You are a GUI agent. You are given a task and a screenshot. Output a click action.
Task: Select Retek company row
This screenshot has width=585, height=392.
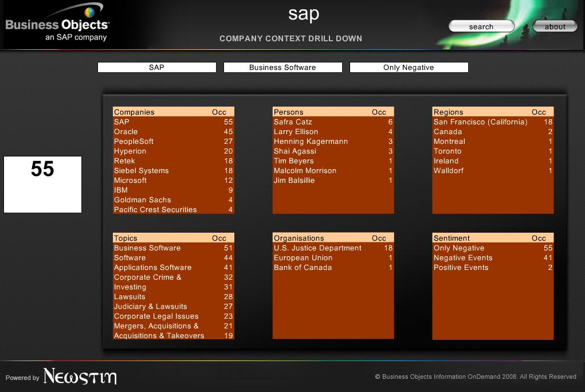tap(174, 160)
